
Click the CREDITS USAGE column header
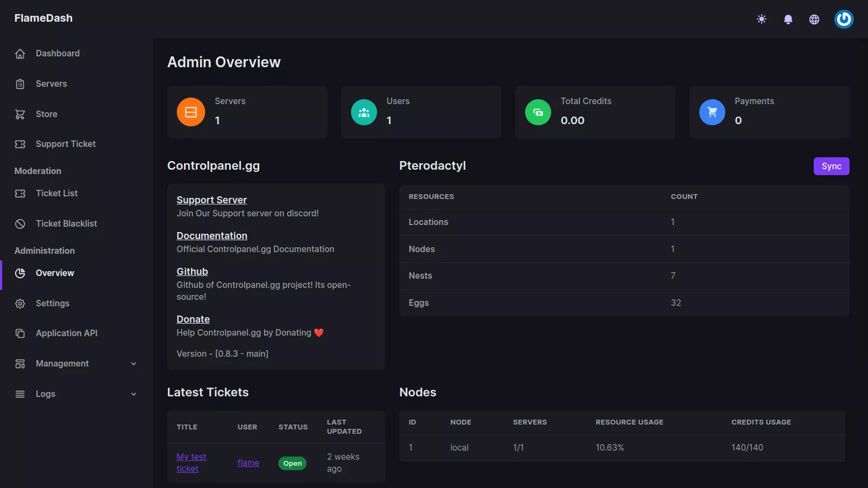point(761,422)
